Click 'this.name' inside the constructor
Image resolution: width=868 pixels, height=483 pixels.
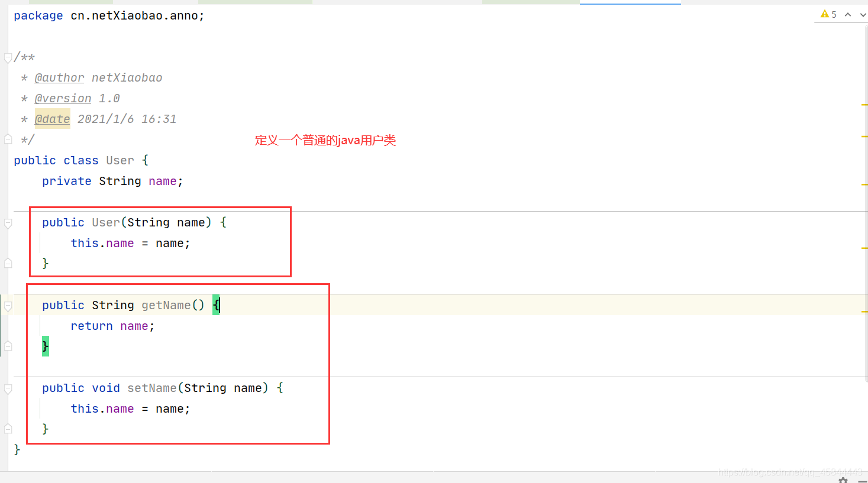(102, 244)
